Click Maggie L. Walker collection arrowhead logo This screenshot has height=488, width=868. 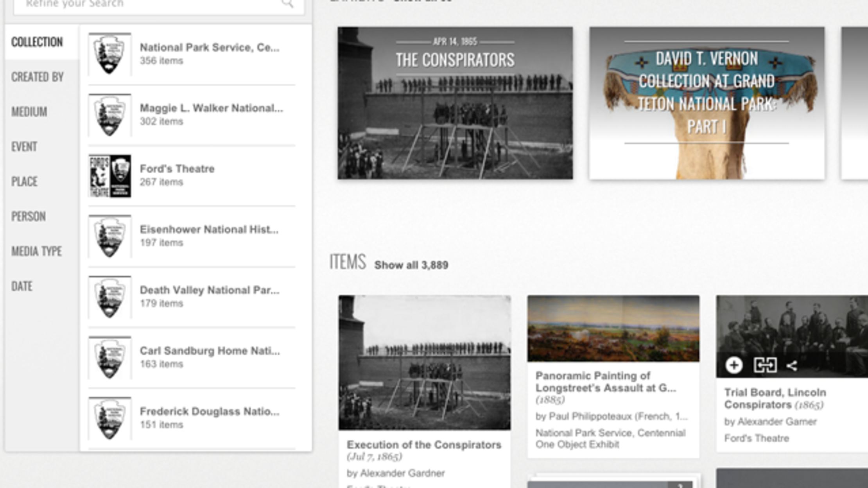[x=110, y=115]
